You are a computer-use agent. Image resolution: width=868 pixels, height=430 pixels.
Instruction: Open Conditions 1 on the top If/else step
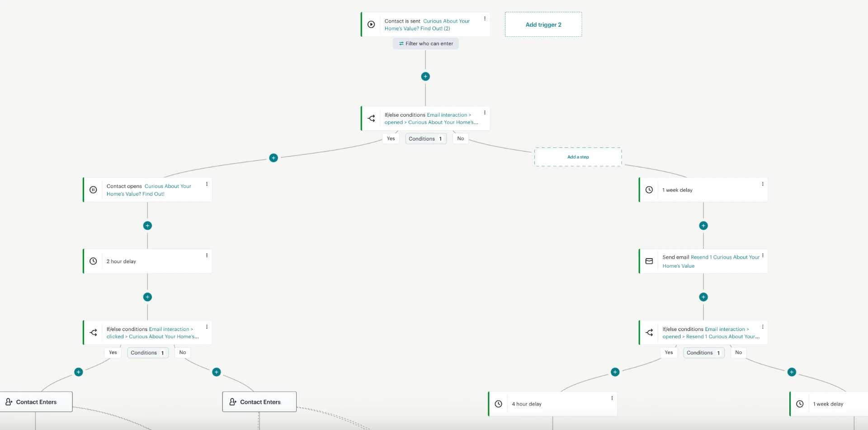click(x=426, y=139)
